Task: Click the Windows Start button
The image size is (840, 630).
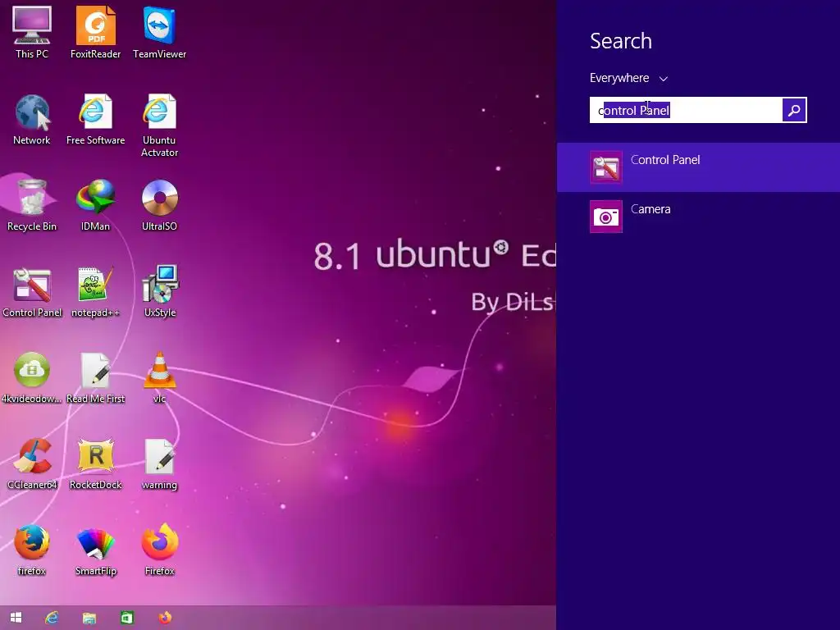Action: point(16,618)
